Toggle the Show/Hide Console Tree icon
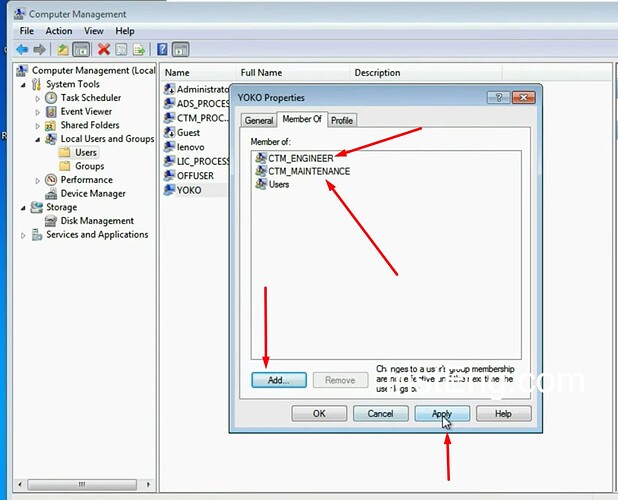 click(81, 50)
